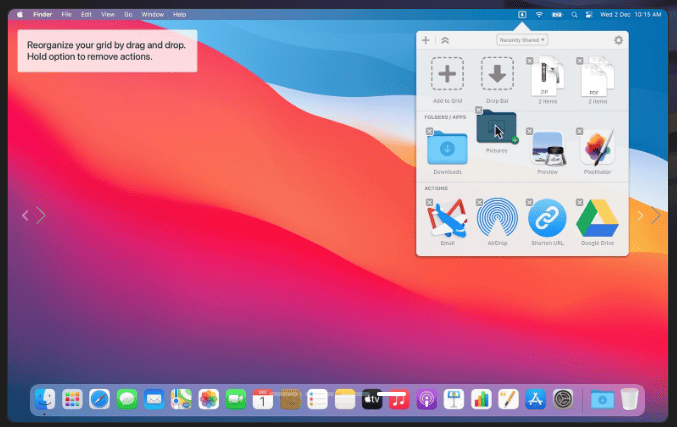This screenshot has height=427, width=677.
Task: Click the Dropzone menu bar icon
Action: 522,15
